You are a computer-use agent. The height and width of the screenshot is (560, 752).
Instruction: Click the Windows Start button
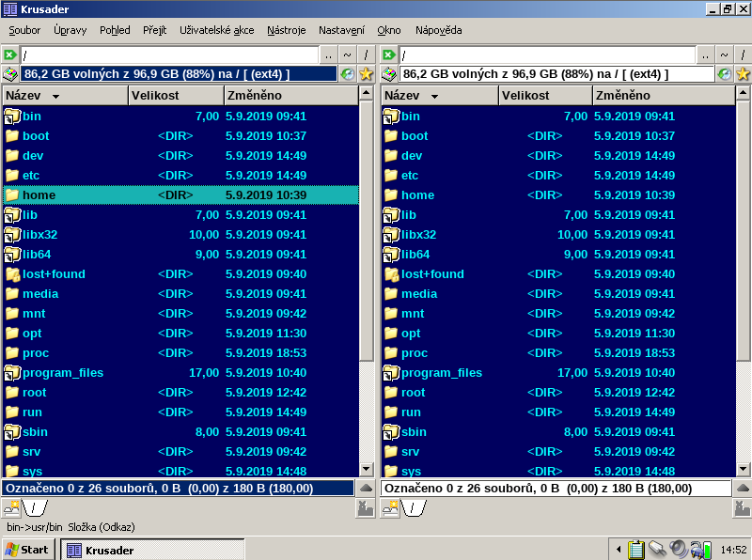28,550
